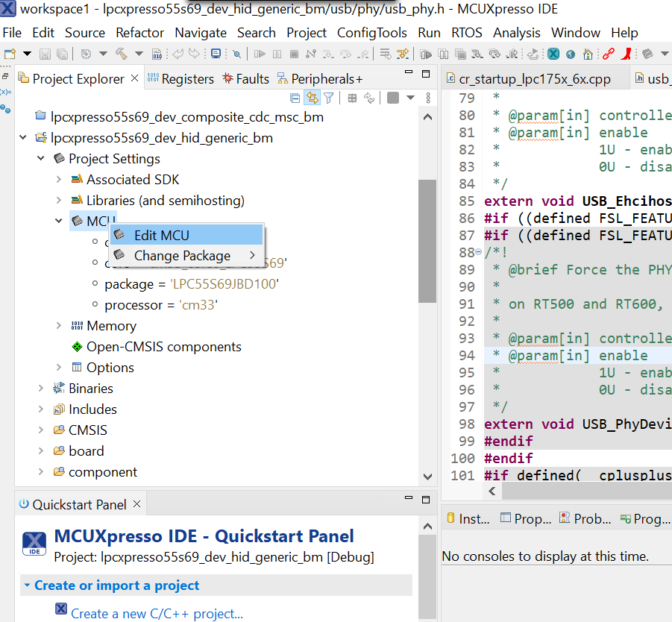Select the Collapse All icon in Project Explorer
This screenshot has height=622, width=672.
click(x=295, y=98)
